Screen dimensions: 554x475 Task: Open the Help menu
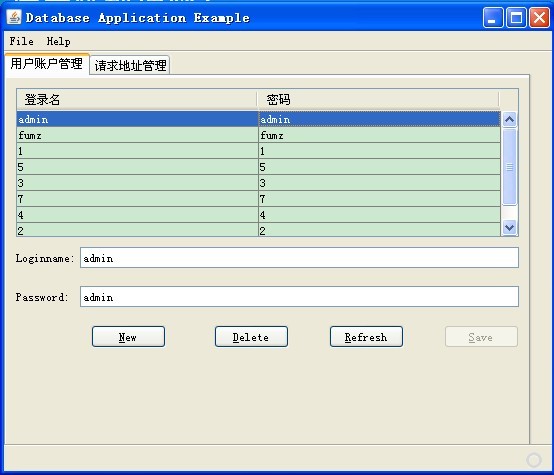click(58, 41)
